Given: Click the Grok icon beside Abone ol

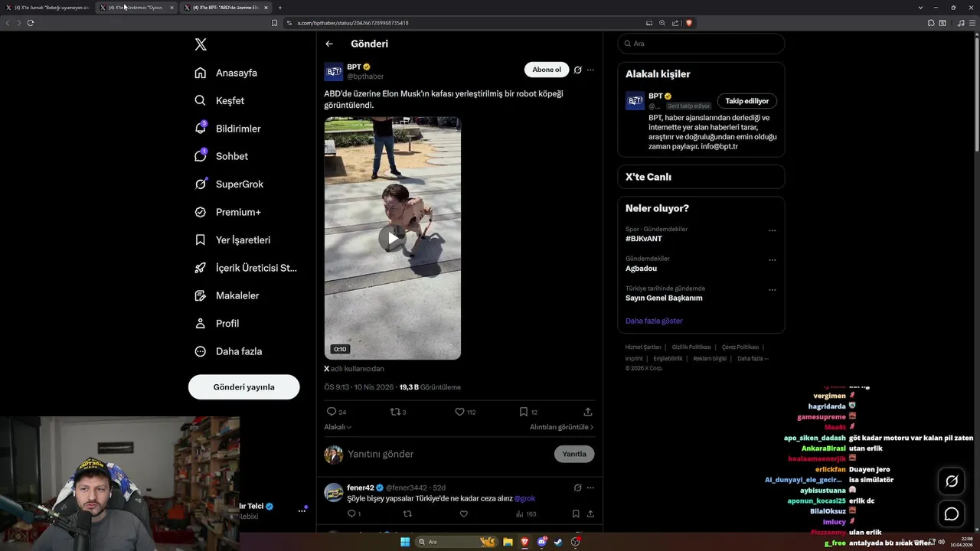Looking at the screenshot, I should tap(578, 70).
